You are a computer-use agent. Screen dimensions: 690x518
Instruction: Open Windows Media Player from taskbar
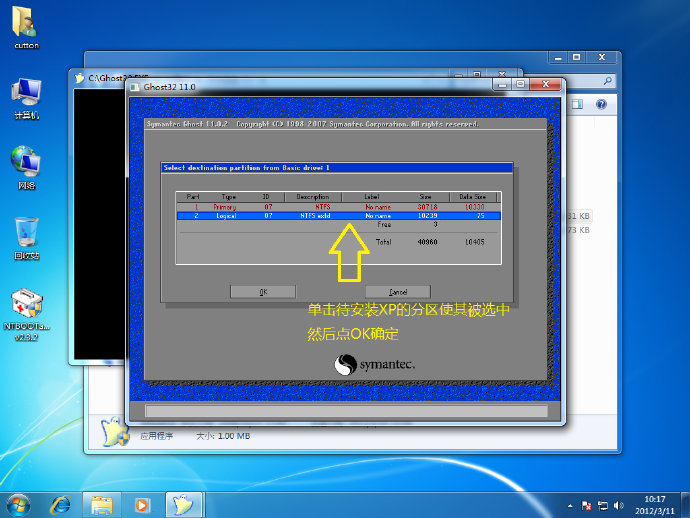pyautogui.click(x=142, y=505)
